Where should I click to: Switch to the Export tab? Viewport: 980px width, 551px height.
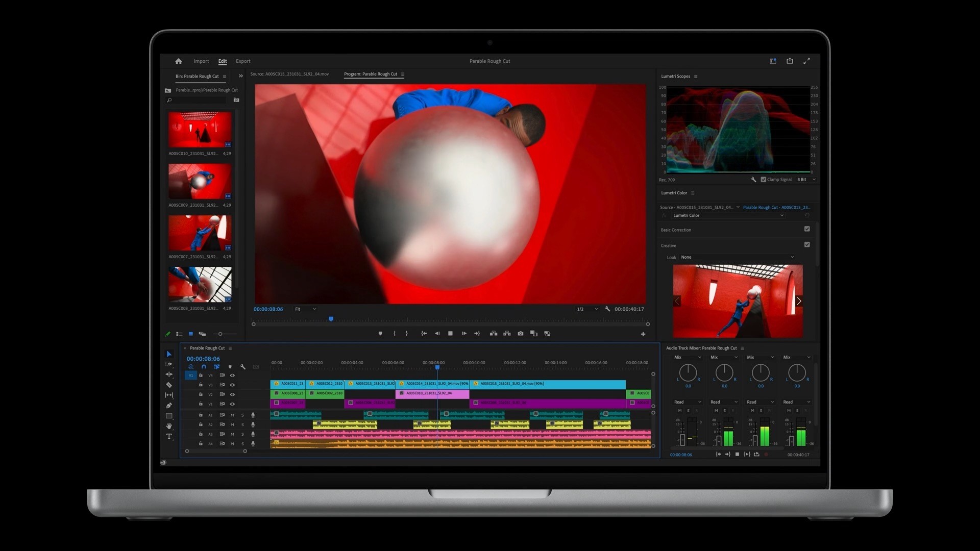[243, 61]
